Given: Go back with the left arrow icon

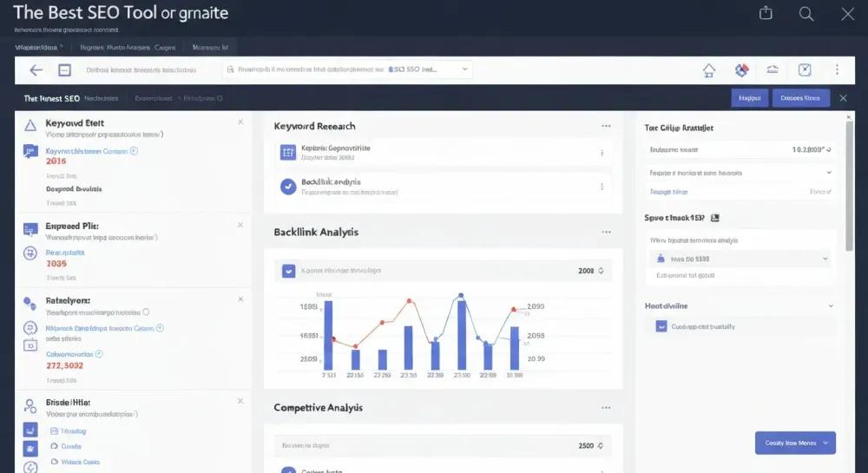Looking at the screenshot, I should point(36,70).
